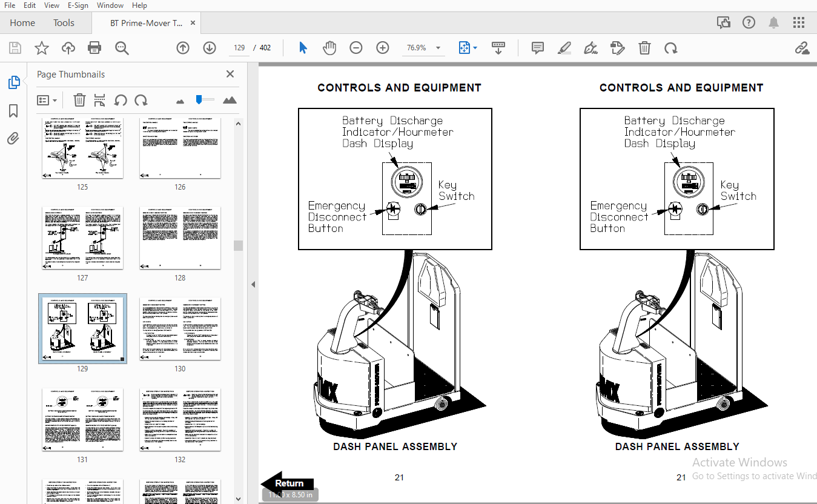The width and height of the screenshot is (817, 504).
Task: Close the BT Prime-Mover document tab
Action: pyautogui.click(x=193, y=23)
